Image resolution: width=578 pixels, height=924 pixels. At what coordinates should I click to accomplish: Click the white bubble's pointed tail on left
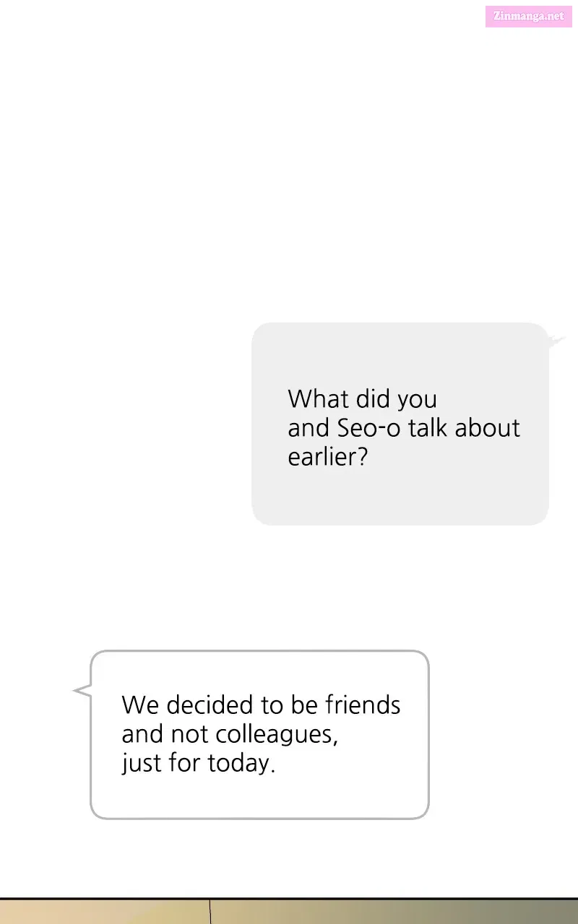[82, 691]
